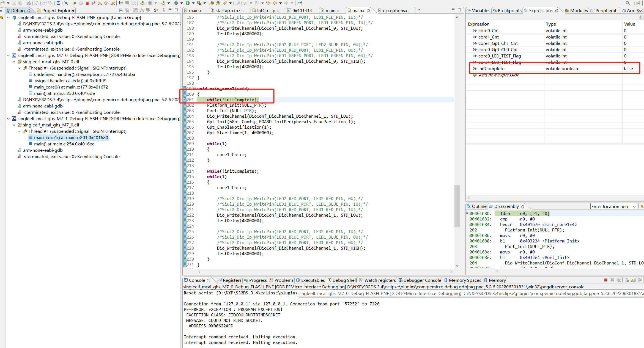Viewport: 644px width, 348px height.
Task: Toggle Scroll Lock in Console toolbar
Action: [x=633, y=280]
